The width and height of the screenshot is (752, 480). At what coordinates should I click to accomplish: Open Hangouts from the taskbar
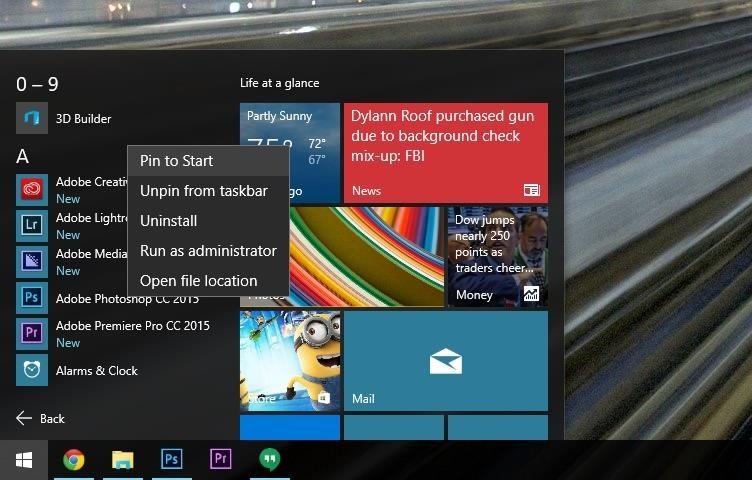pos(270,459)
